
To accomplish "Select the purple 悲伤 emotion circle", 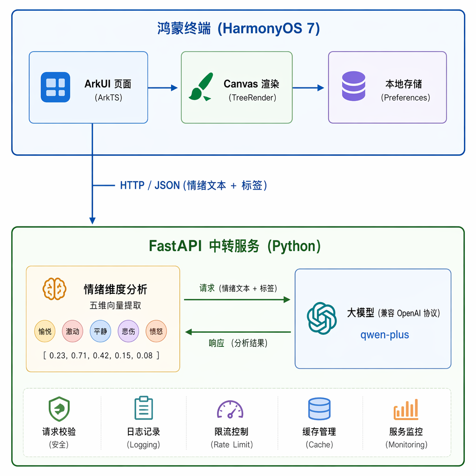I will 128,331.
